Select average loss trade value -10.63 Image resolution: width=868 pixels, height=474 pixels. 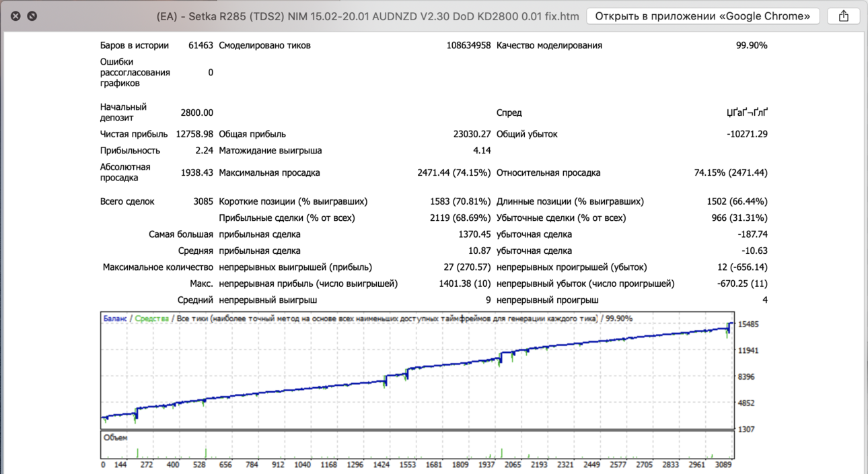(x=755, y=251)
